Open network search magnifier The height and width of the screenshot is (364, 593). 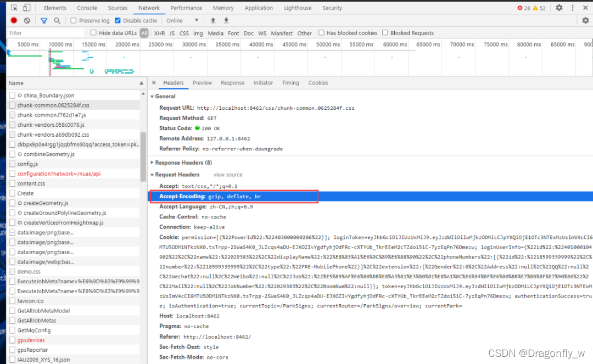click(57, 20)
